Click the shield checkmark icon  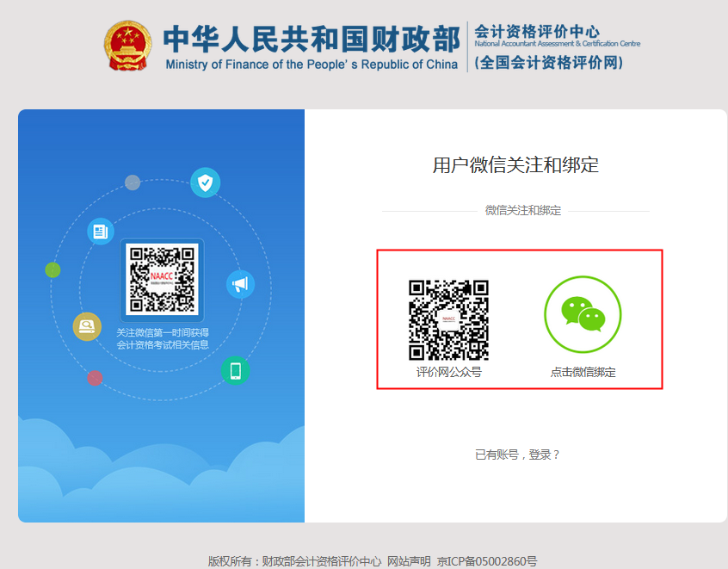point(205,182)
